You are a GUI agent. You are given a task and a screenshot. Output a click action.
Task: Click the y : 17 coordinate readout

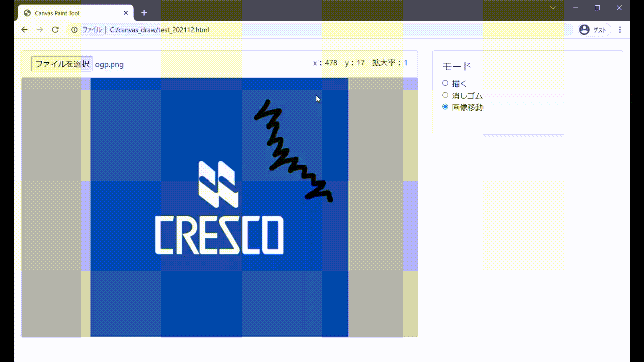pos(355,63)
